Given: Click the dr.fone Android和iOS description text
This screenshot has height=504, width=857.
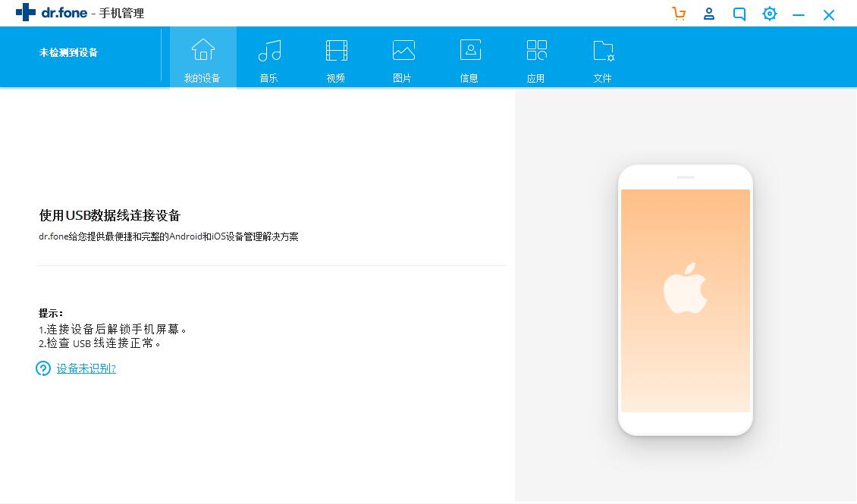Looking at the screenshot, I should pos(169,236).
